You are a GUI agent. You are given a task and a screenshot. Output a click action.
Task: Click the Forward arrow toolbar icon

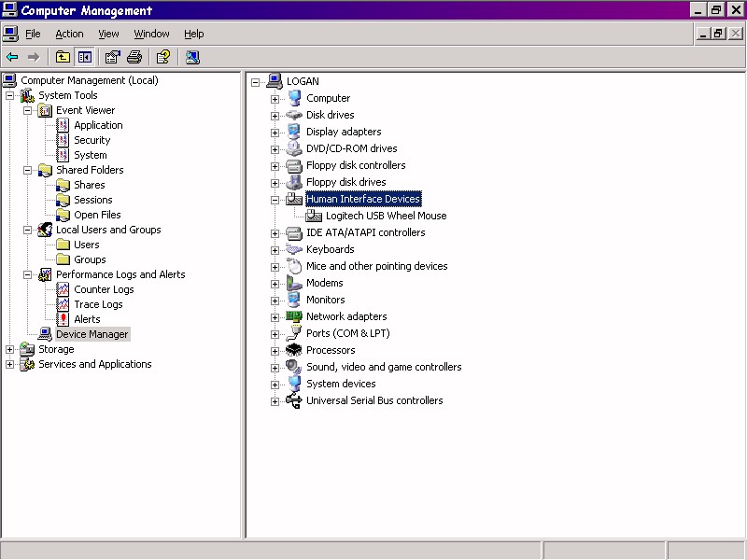pyautogui.click(x=34, y=58)
